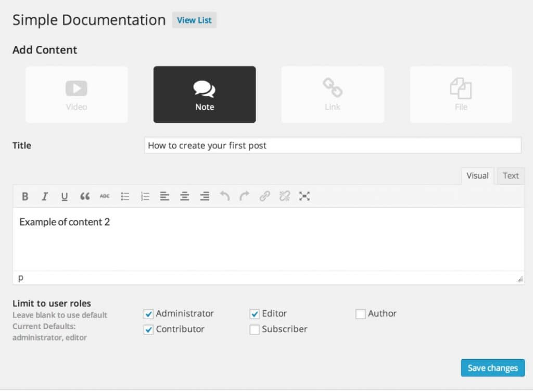Click the remove link broken-chain icon
Screen dimensions: 533x392
click(x=285, y=196)
